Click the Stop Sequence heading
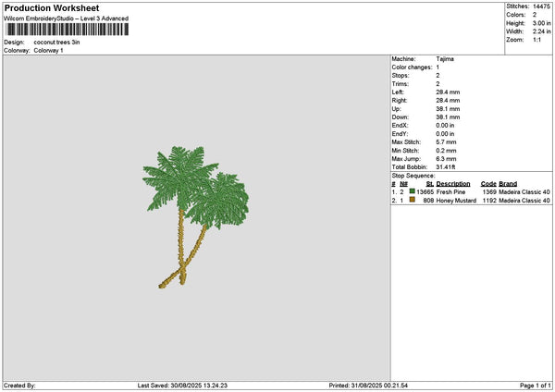The height and width of the screenshot is (392, 555). (x=413, y=176)
